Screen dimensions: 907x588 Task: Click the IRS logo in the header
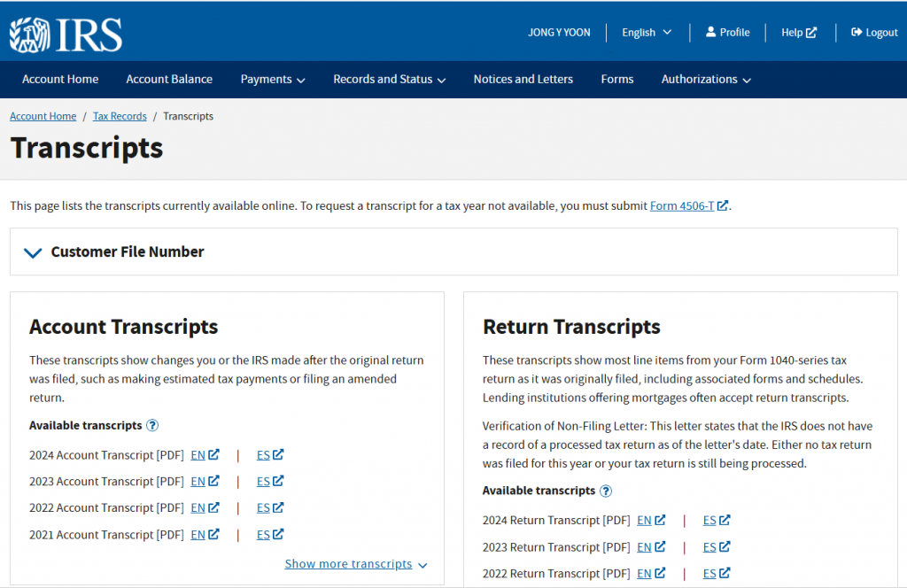(66, 33)
